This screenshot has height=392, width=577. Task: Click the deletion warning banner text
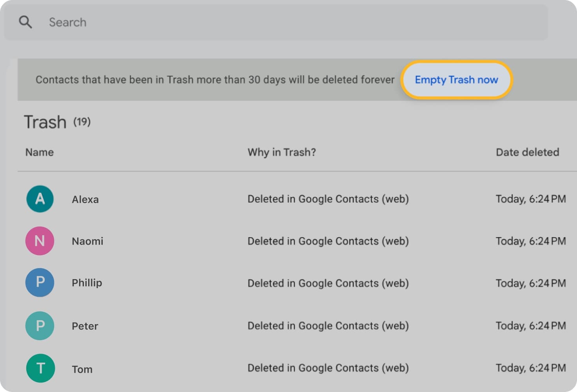(215, 80)
